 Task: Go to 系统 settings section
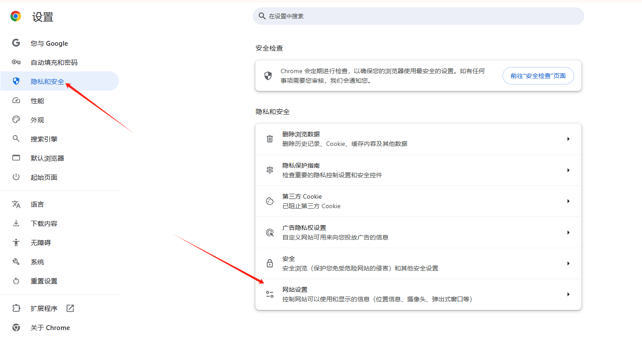[60, 262]
